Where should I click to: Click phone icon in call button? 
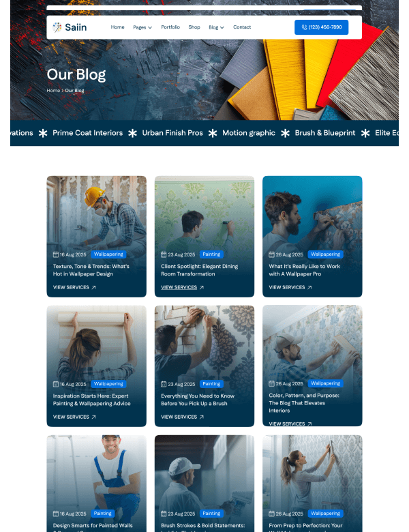[x=304, y=27]
